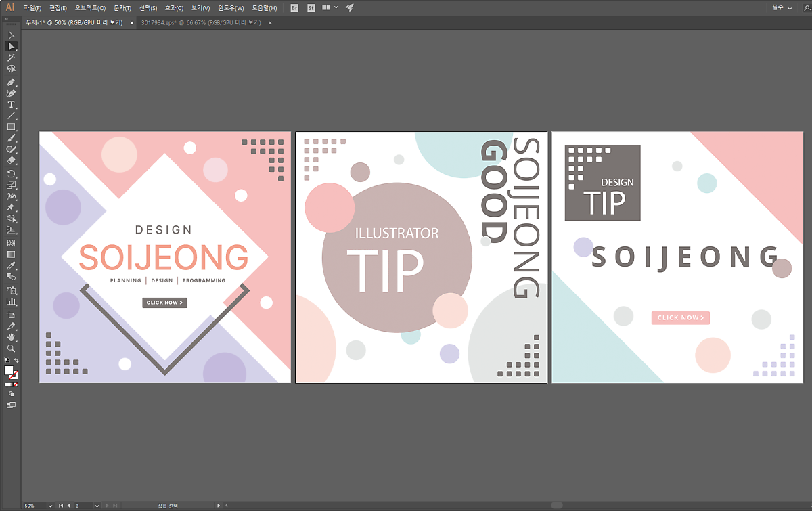This screenshot has width=812, height=511.
Task: Choose the Type tool
Action: point(11,104)
